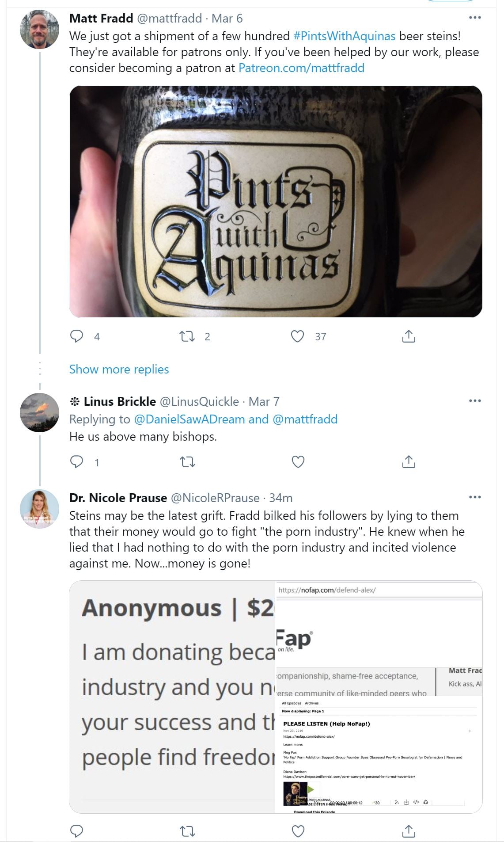Like Linus Brickle's tweet

point(298,462)
